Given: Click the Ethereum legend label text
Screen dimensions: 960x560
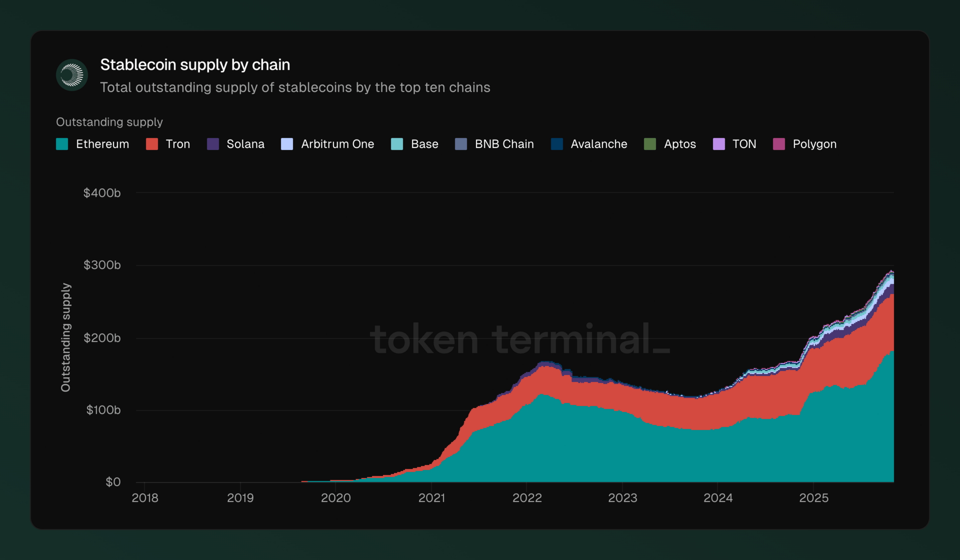Looking at the screenshot, I should (x=102, y=144).
